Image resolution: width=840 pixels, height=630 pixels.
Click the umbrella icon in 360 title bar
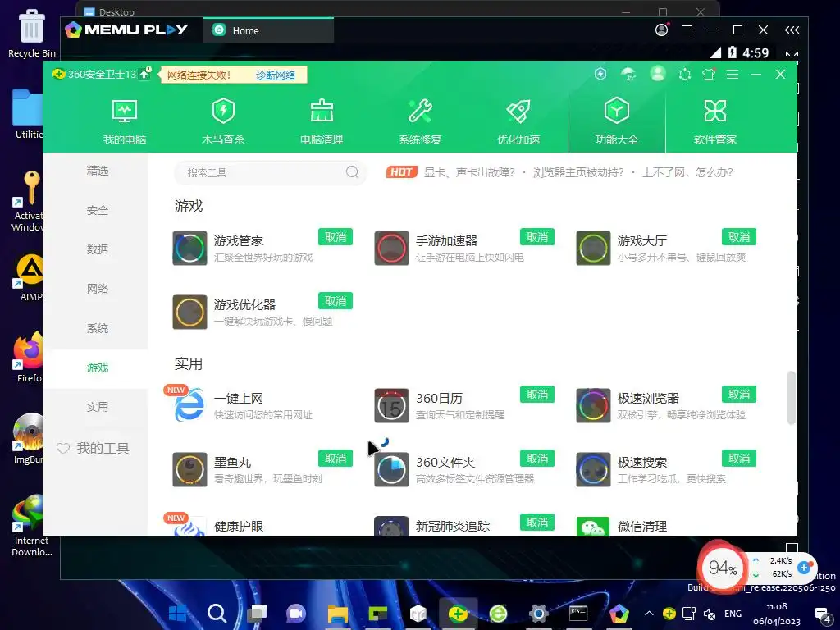(x=628, y=74)
